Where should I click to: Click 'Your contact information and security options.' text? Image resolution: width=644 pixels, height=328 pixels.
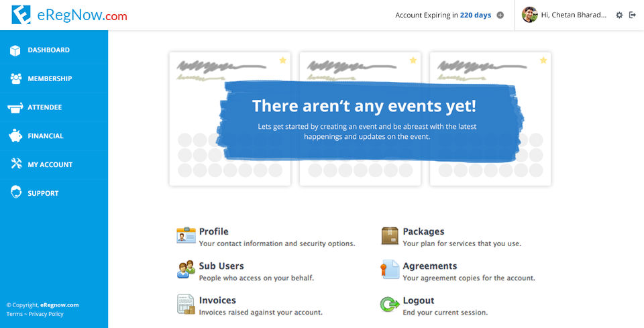(277, 243)
